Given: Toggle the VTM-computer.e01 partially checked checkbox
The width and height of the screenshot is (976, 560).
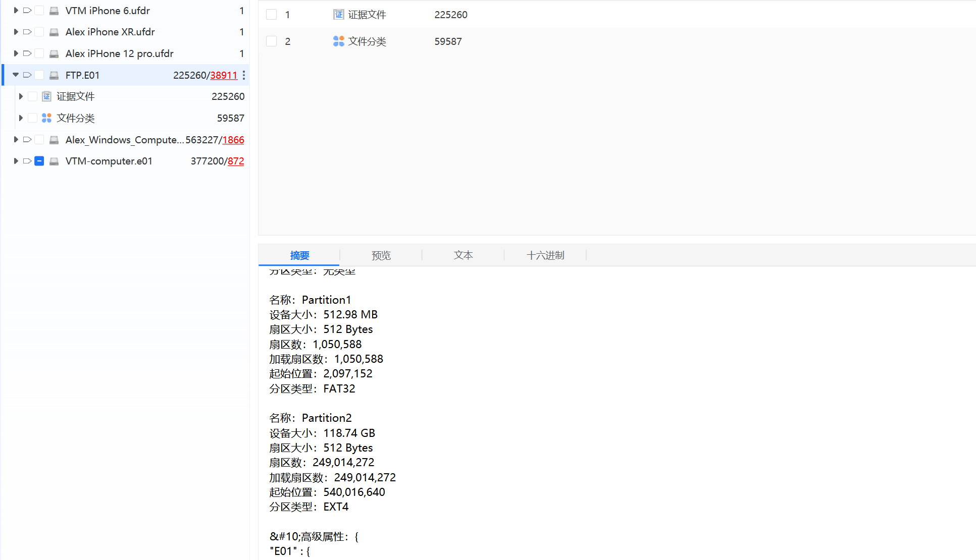Looking at the screenshot, I should tap(39, 161).
